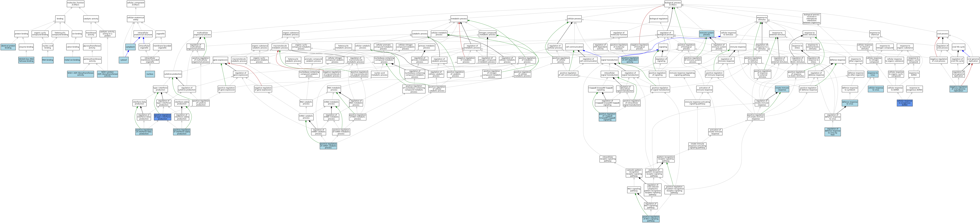Click the 'negative regulation of gene expression' node
The width and height of the screenshot is (980, 223).
pyautogui.click(x=263, y=89)
